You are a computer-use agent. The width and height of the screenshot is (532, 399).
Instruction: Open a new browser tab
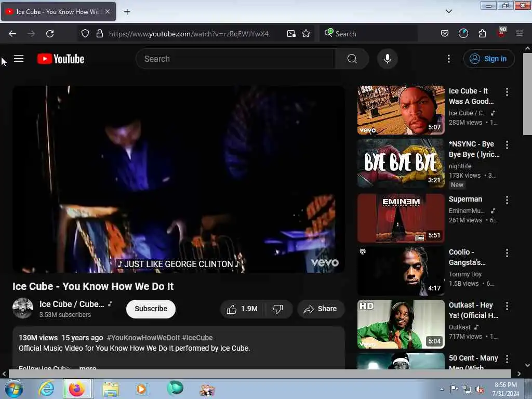pyautogui.click(x=127, y=12)
